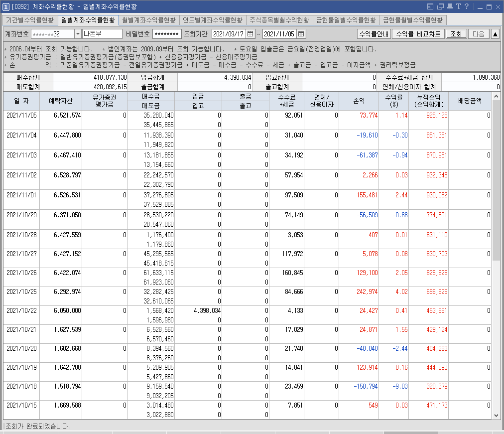This screenshot has height=434, width=504.
Task: Click the screen number 1 icon in title bar
Action: [6, 7]
